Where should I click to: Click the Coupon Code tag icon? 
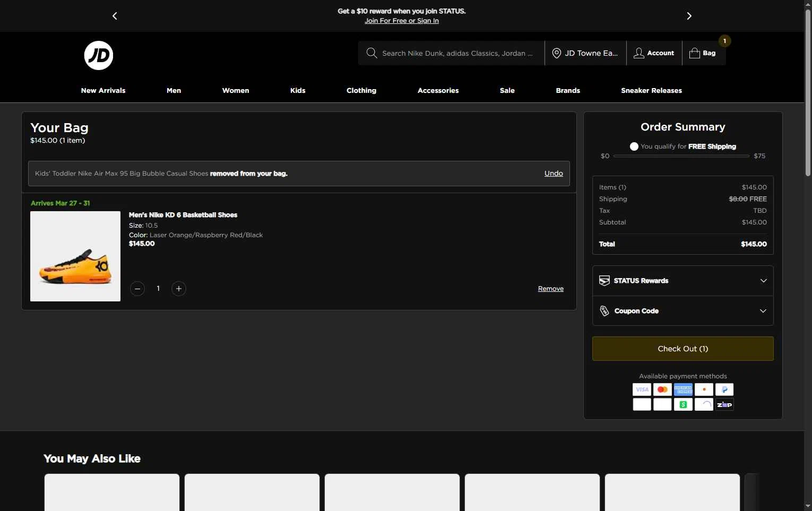pos(604,311)
